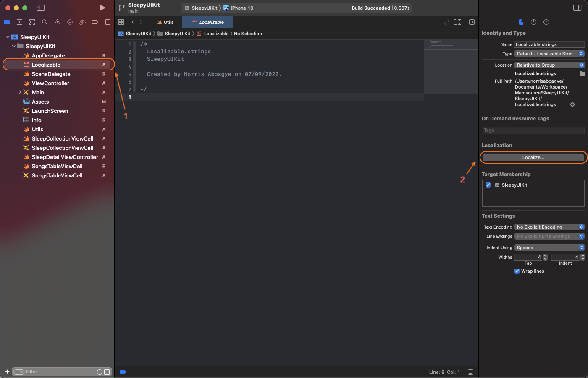Image resolution: width=588 pixels, height=378 pixels.
Task: Toggle the left navigator sidebar
Action: click(41, 8)
